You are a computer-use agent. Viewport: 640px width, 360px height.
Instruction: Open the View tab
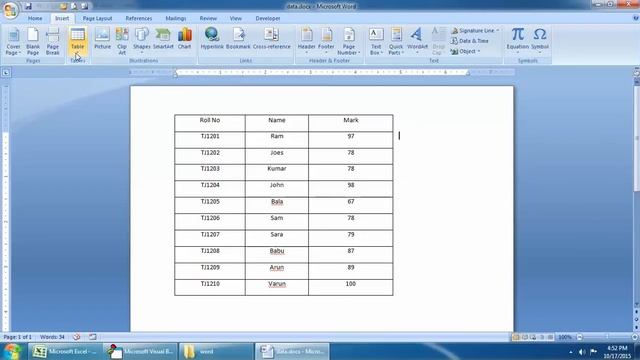point(236,18)
